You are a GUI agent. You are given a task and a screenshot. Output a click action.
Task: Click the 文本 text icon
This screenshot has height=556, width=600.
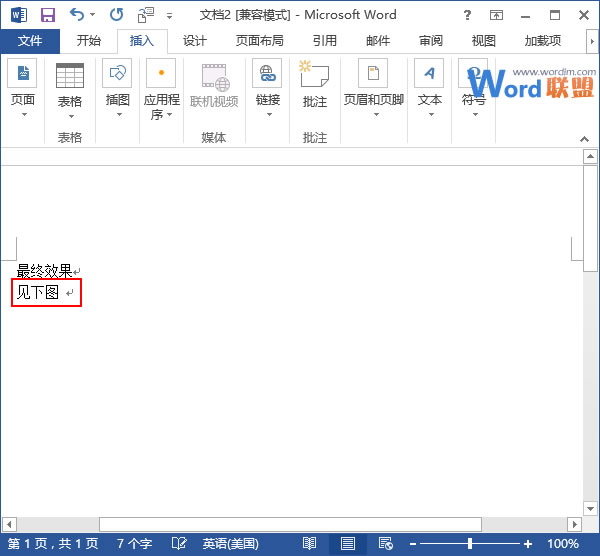pyautogui.click(x=429, y=73)
